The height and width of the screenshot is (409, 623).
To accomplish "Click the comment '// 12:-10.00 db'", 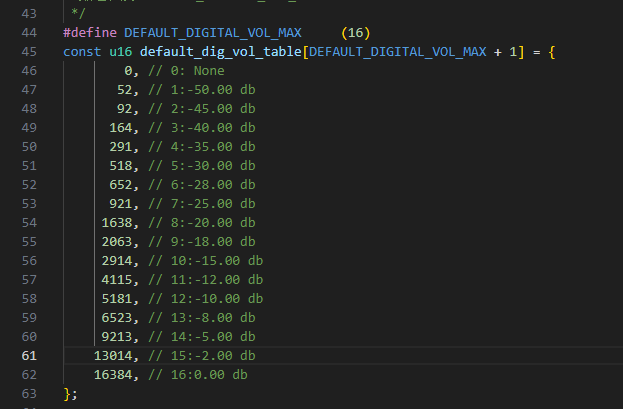I will point(206,299).
